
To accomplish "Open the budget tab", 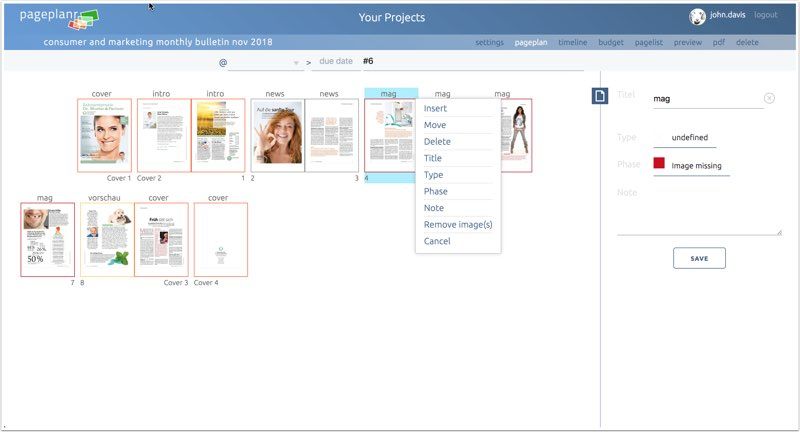I will [611, 43].
